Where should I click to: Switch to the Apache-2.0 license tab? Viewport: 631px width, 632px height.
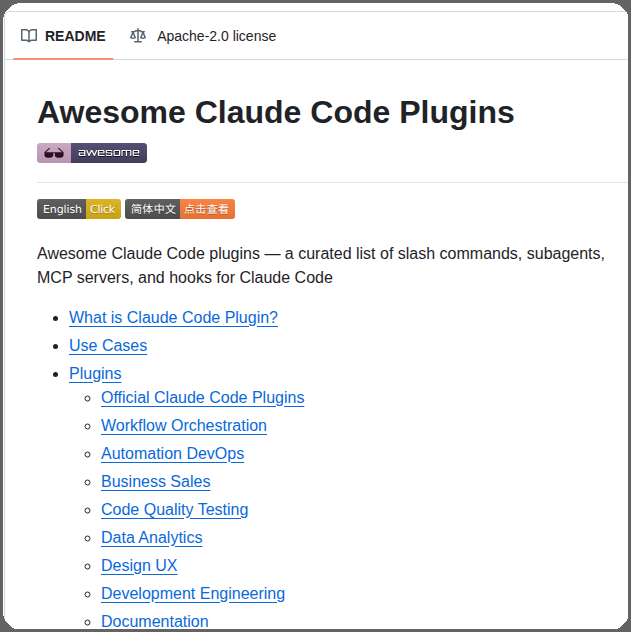pos(203,36)
